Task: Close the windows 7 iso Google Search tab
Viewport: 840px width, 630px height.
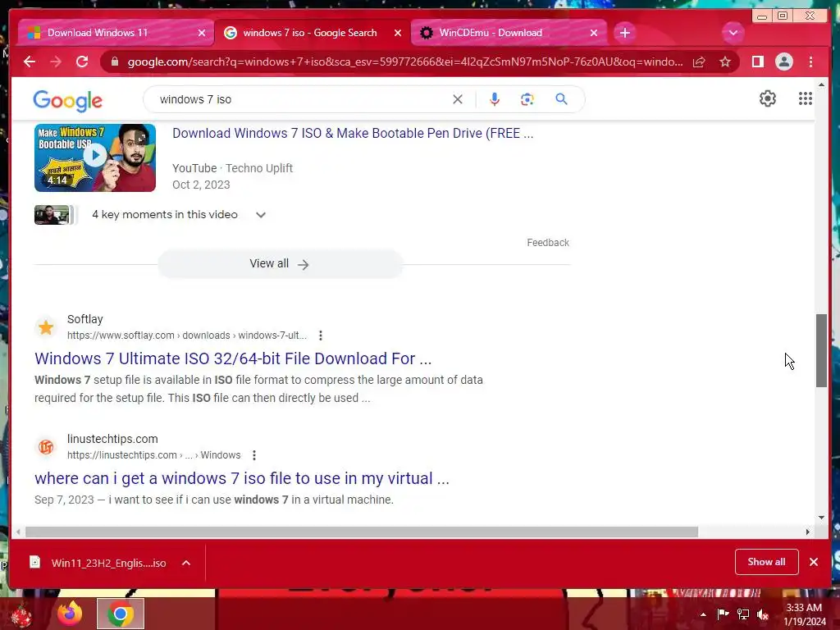Action: pos(398,33)
